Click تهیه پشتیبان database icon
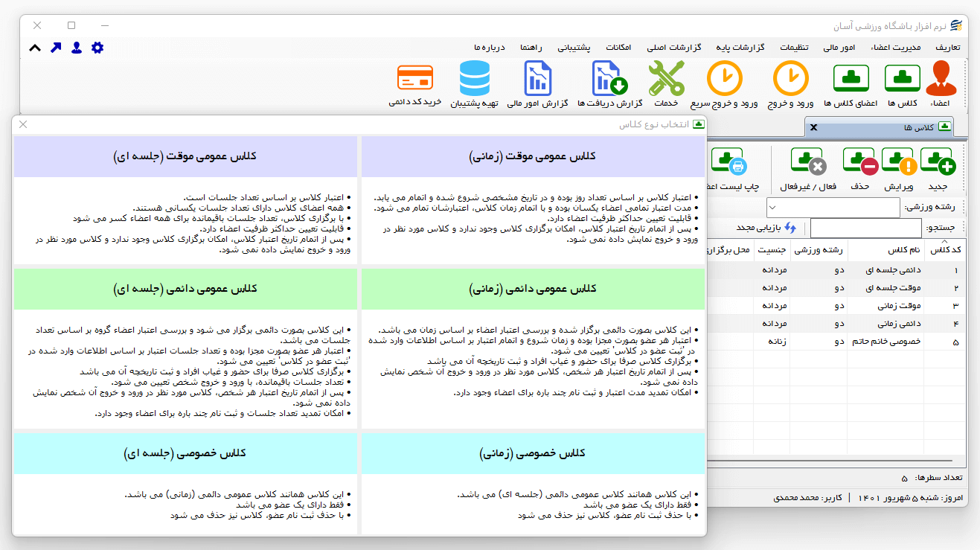Viewport: 980px width, 550px height. tap(475, 84)
